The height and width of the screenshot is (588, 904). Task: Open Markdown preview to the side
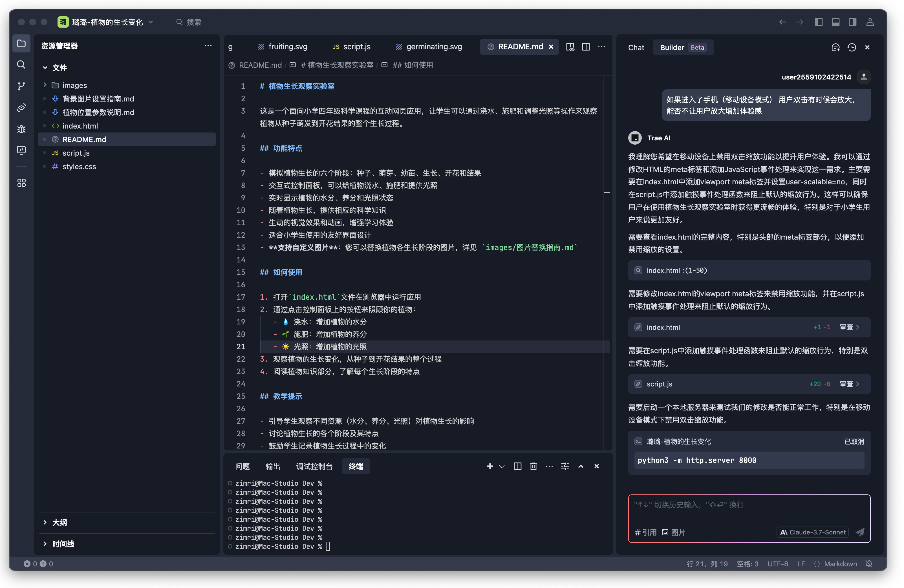pos(570,47)
